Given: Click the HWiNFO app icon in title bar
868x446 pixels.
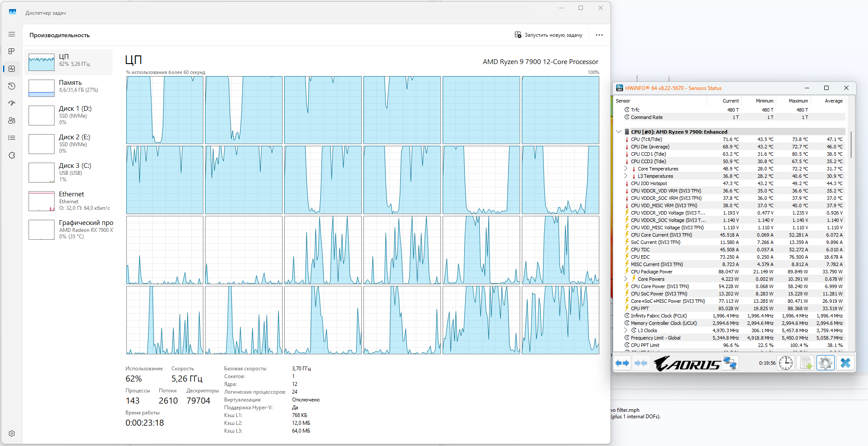Looking at the screenshot, I should (x=620, y=88).
